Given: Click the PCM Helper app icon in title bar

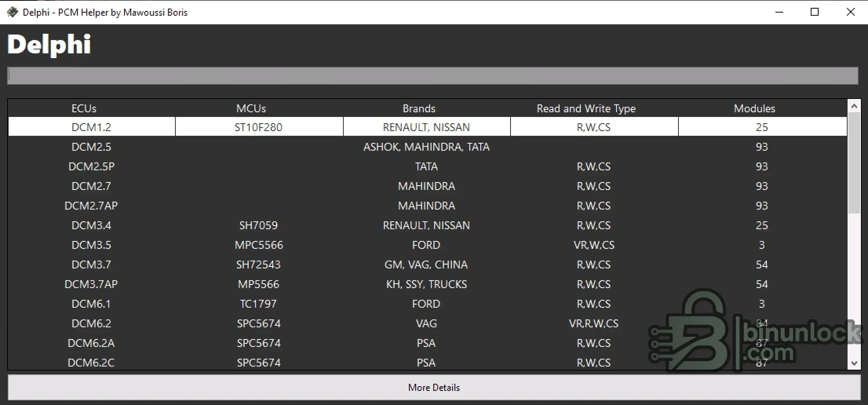Looking at the screenshot, I should click(12, 12).
